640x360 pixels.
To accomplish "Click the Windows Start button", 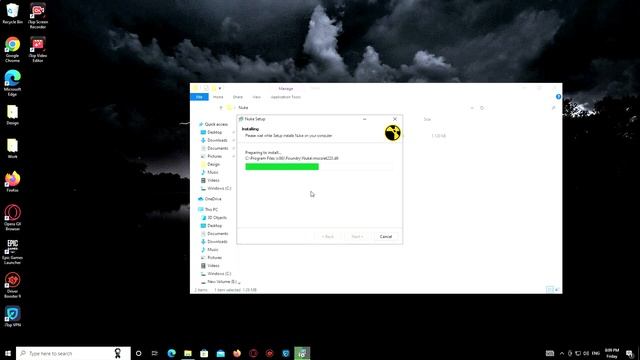I will (8, 353).
